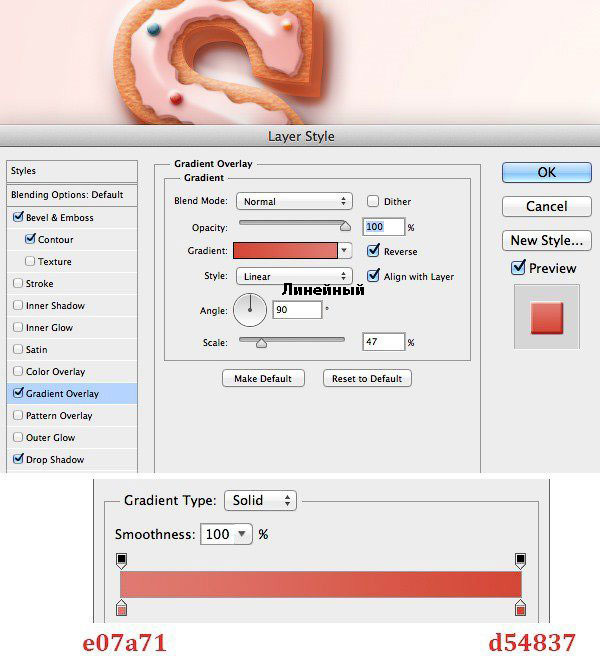Click the Make Default button
The image size is (600, 671).
(x=263, y=378)
